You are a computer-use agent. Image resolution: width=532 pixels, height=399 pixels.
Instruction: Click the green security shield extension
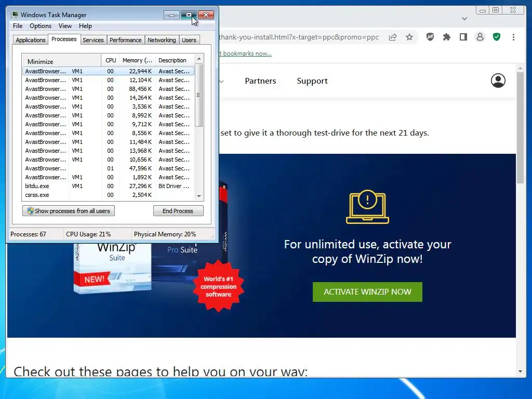tap(497, 37)
